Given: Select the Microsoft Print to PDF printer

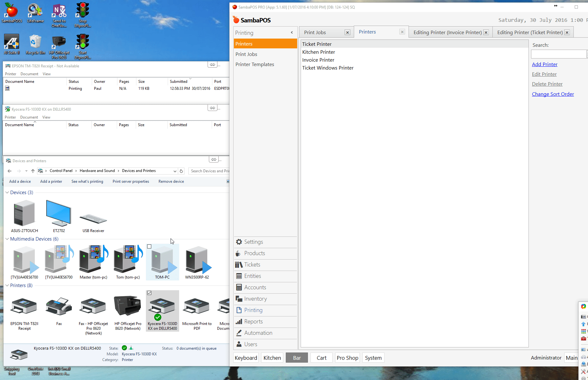Looking at the screenshot, I should [197, 313].
